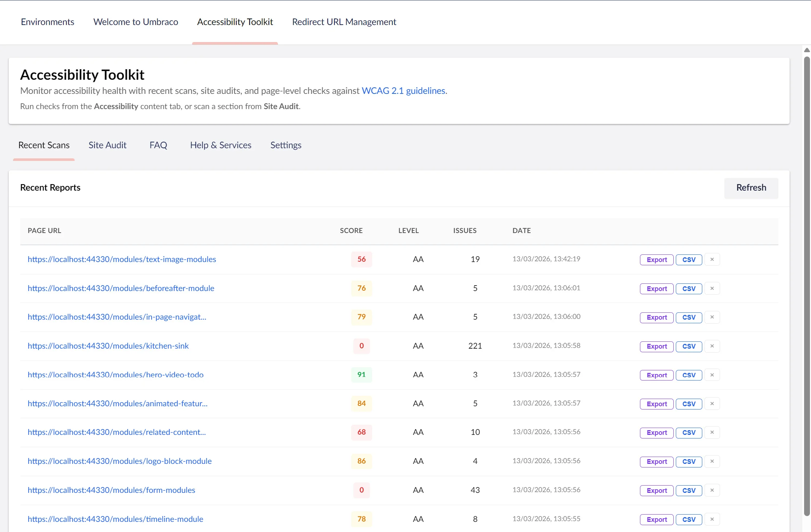
Task: Download CSV for form-modules
Action: click(689, 491)
